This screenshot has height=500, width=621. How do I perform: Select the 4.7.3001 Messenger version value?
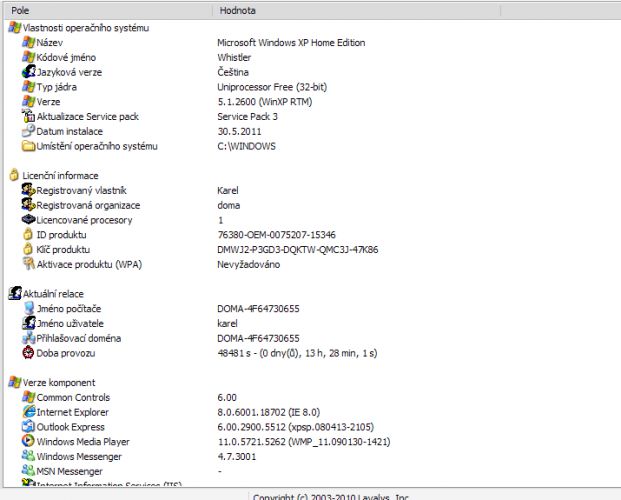click(237, 456)
